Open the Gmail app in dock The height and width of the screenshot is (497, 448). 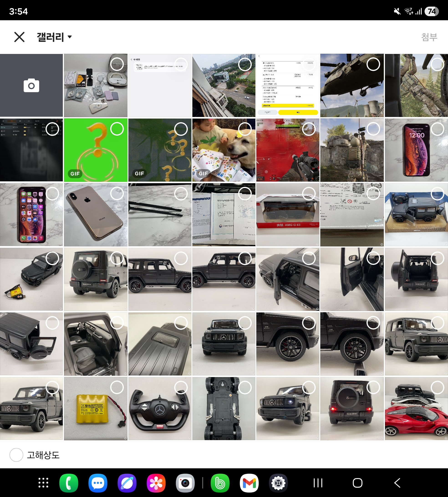click(x=249, y=483)
